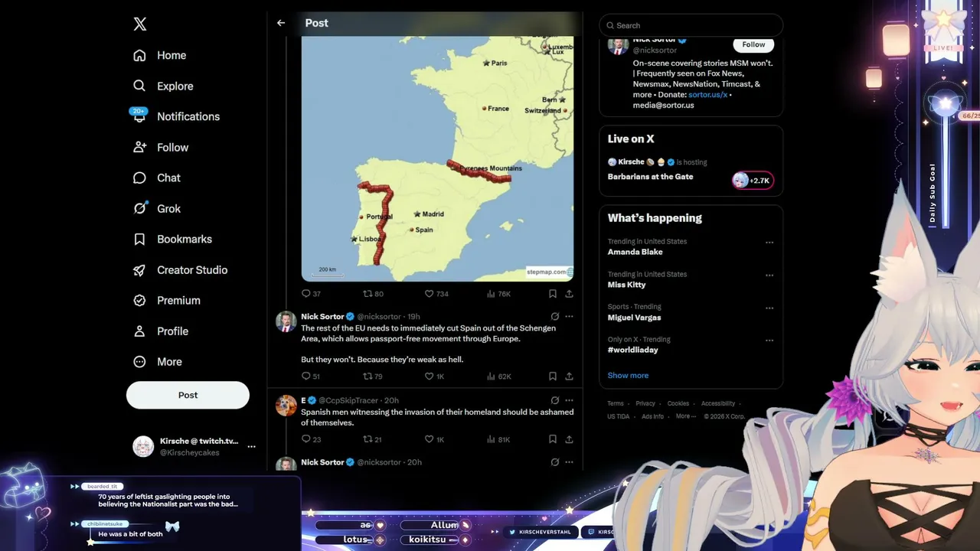Like the Schengen Area post by Nick Sortor
Screen dimensions: 980x551
(x=434, y=377)
